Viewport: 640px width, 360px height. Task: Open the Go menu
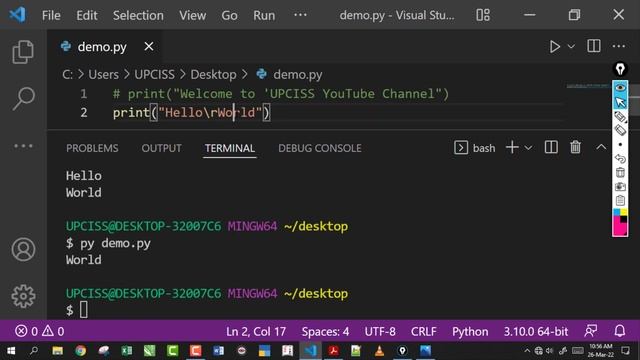229,16
